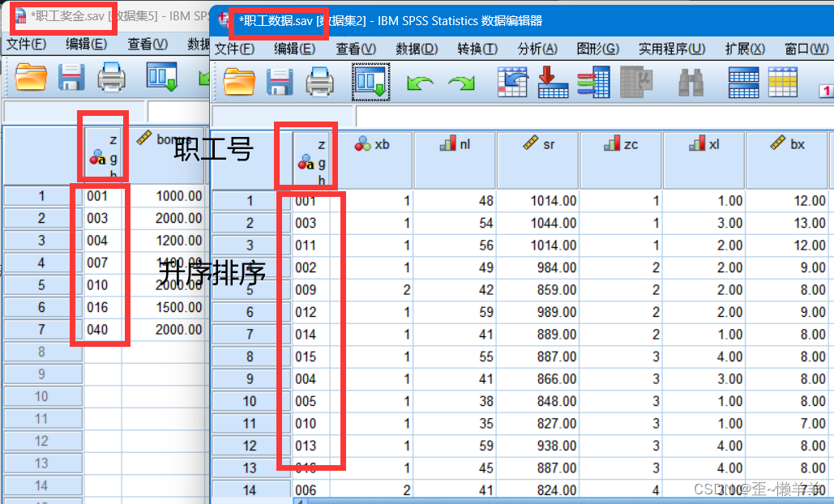834x504 pixels.
Task: Select sr cell '1044.00'
Action: click(x=537, y=223)
